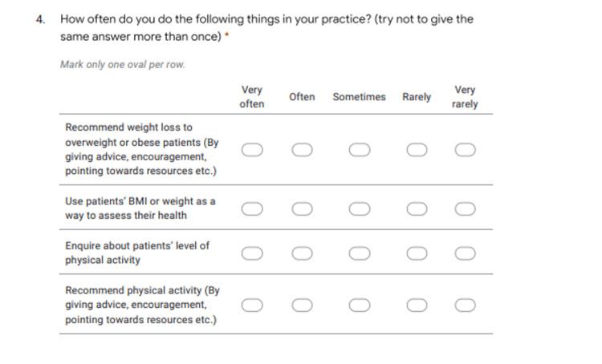This screenshot has height=364, width=602.
Task: Choose 'Sometimes' for recommend physical activity row
Action: [x=360, y=305]
